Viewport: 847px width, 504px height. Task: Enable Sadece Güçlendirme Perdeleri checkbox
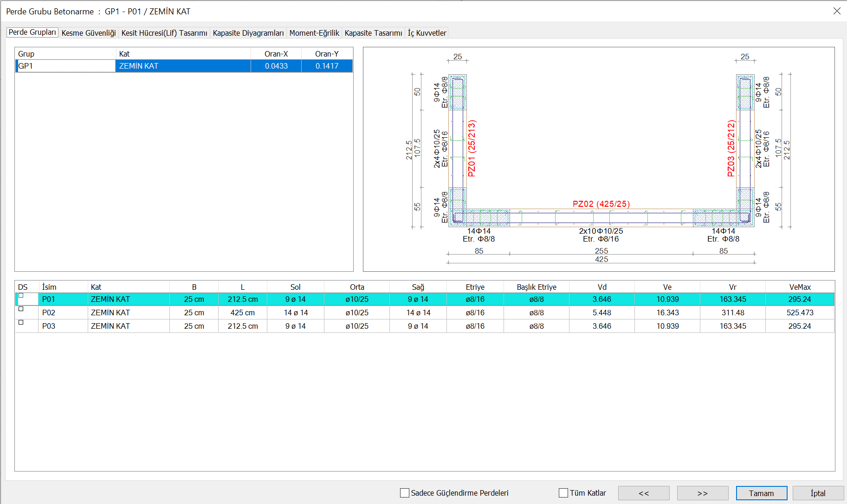pos(405,493)
